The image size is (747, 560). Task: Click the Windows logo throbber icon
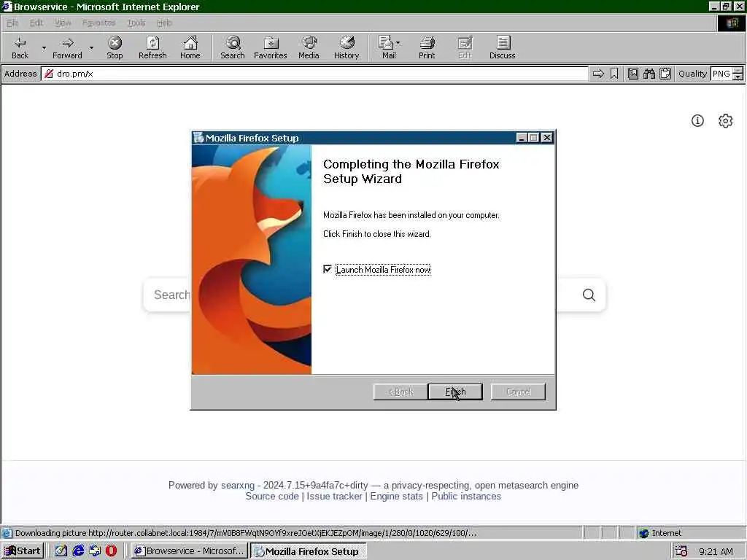coord(732,23)
